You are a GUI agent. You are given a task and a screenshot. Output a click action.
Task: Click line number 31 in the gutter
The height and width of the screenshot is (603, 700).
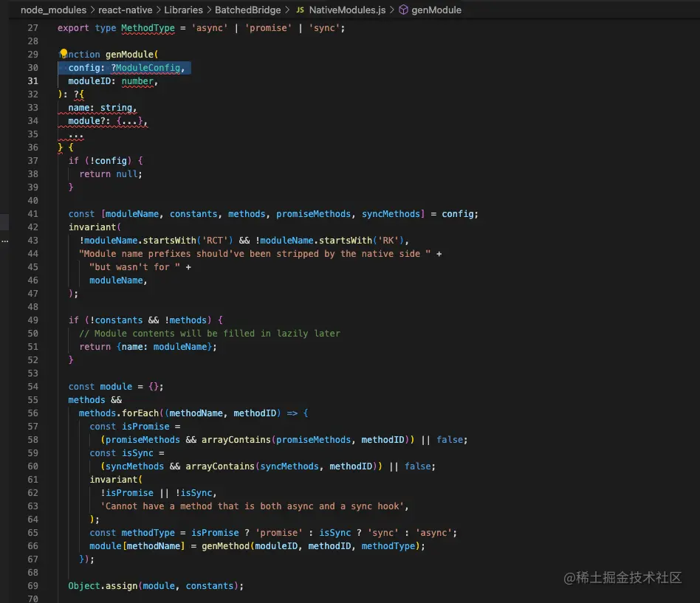(33, 81)
